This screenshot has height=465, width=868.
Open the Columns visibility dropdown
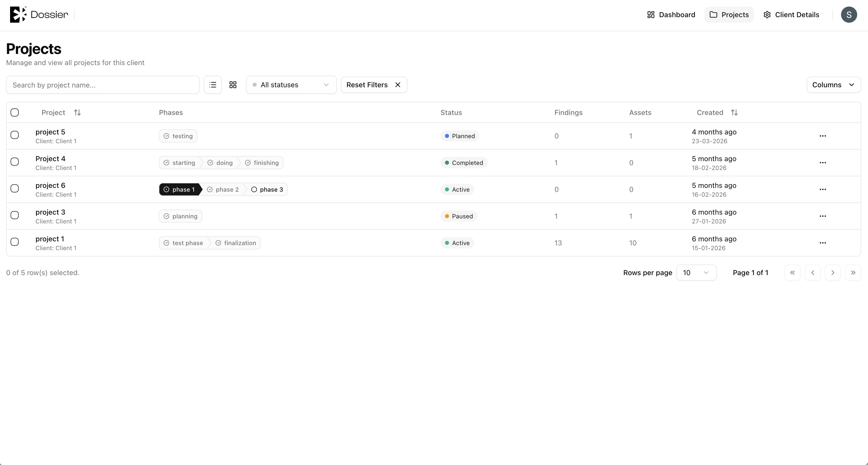(834, 85)
